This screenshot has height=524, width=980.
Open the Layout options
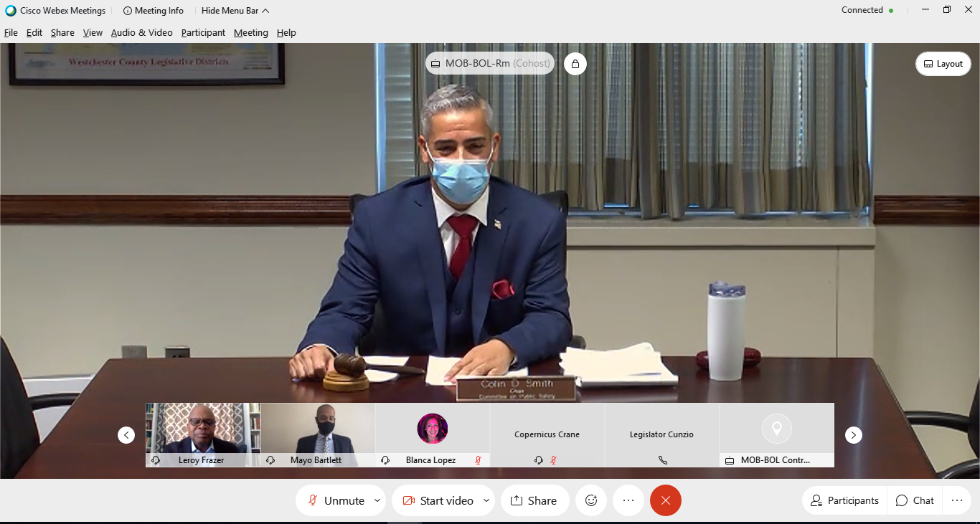[943, 64]
